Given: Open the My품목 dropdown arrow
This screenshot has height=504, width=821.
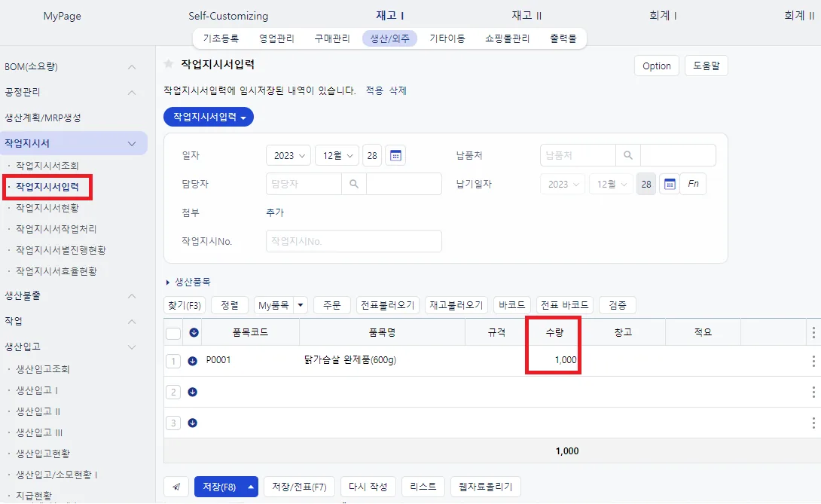Looking at the screenshot, I should [301, 305].
